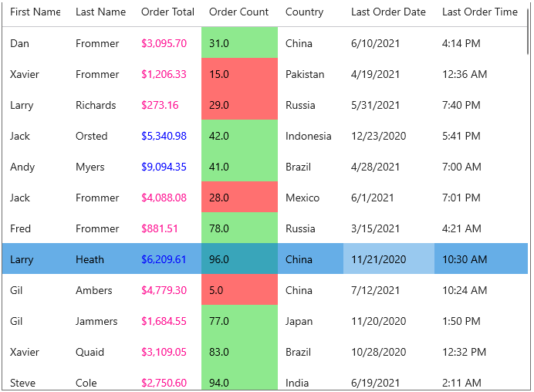Click the green 31.0 order count cell

[239, 43]
